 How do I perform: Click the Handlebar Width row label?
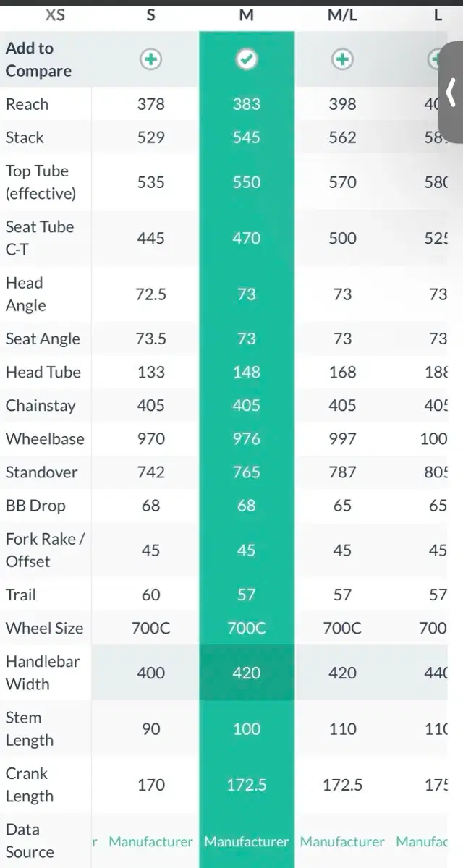pyautogui.click(x=43, y=673)
